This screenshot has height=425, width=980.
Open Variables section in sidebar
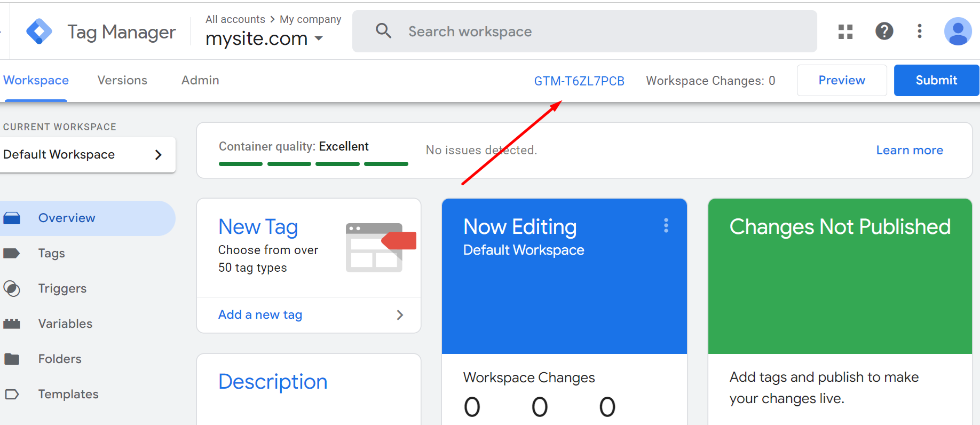65,324
